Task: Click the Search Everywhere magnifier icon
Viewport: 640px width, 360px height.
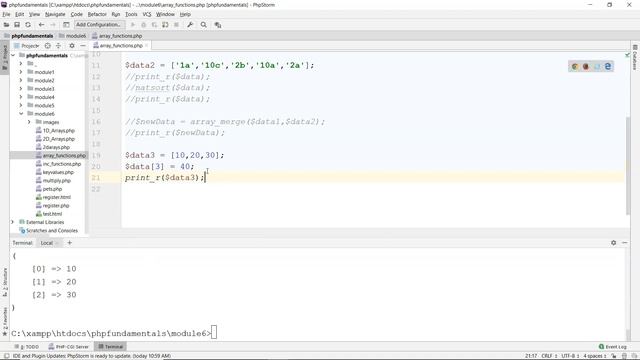Action: point(204,25)
